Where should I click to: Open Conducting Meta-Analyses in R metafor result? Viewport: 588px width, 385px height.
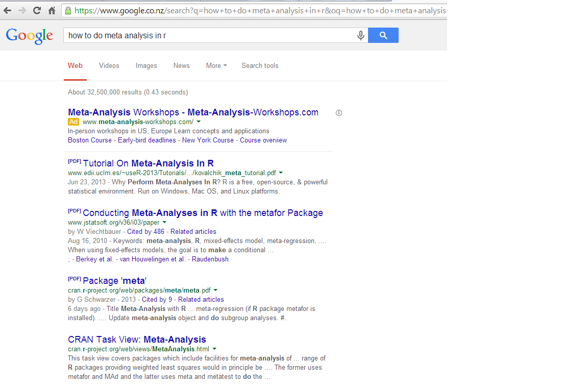tap(203, 213)
